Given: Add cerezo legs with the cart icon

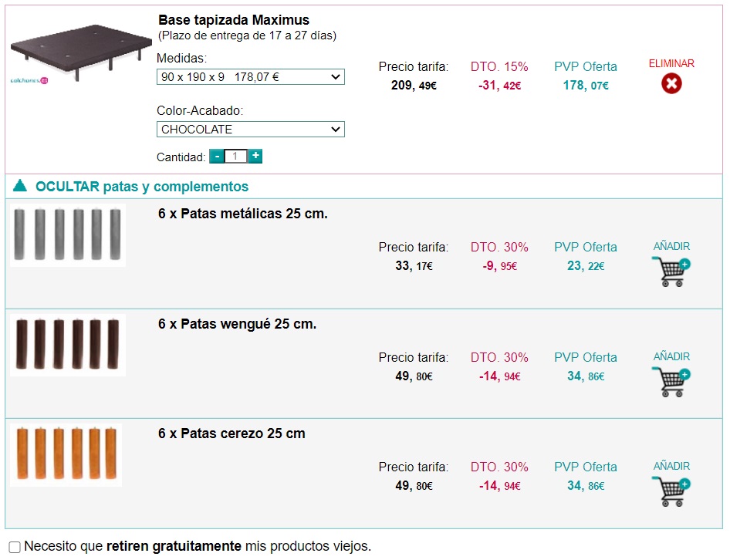Looking at the screenshot, I should click(671, 492).
